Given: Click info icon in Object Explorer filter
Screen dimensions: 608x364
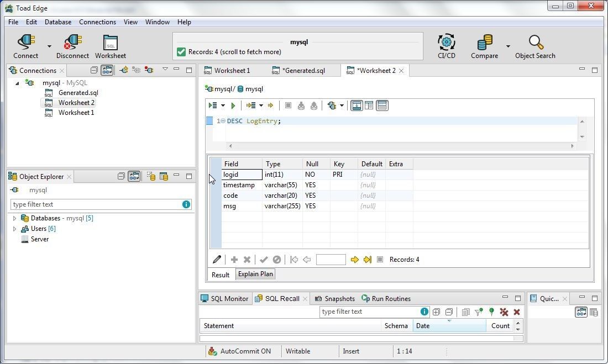Looking at the screenshot, I should click(186, 204).
